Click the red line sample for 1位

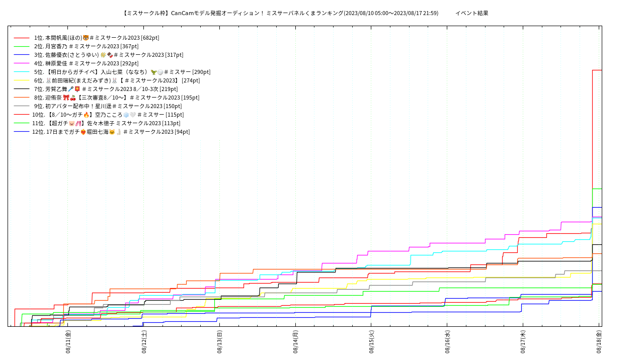[x=22, y=38]
